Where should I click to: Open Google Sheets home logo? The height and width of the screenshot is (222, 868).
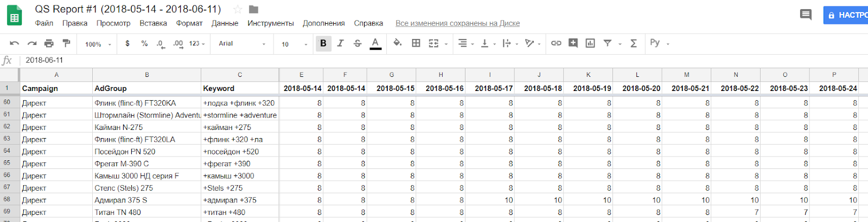15,15
